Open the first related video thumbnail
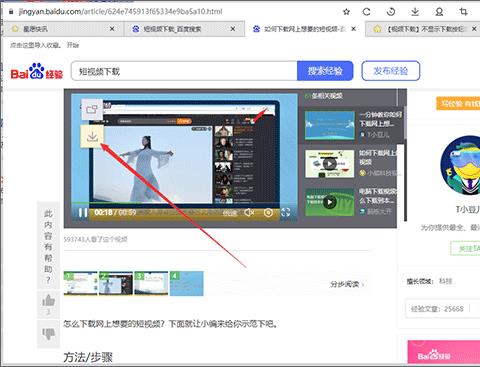Image resolution: width=480 pixels, height=367 pixels. [330, 125]
